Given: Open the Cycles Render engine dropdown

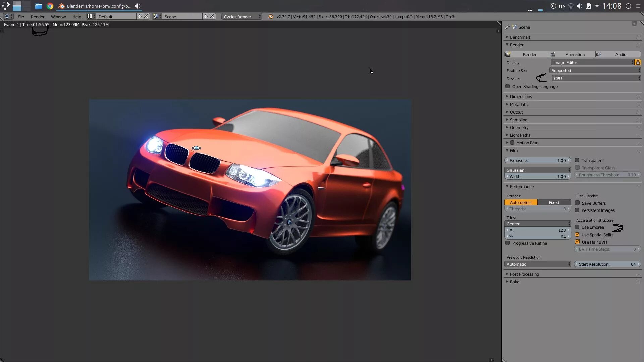Looking at the screenshot, I should 241,16.
